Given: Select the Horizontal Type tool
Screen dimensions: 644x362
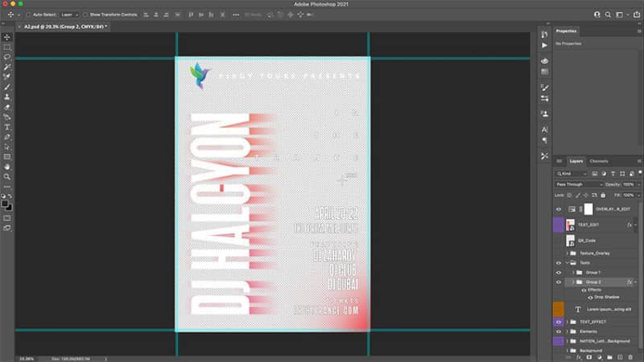Looking at the screenshot, I should (7, 127).
